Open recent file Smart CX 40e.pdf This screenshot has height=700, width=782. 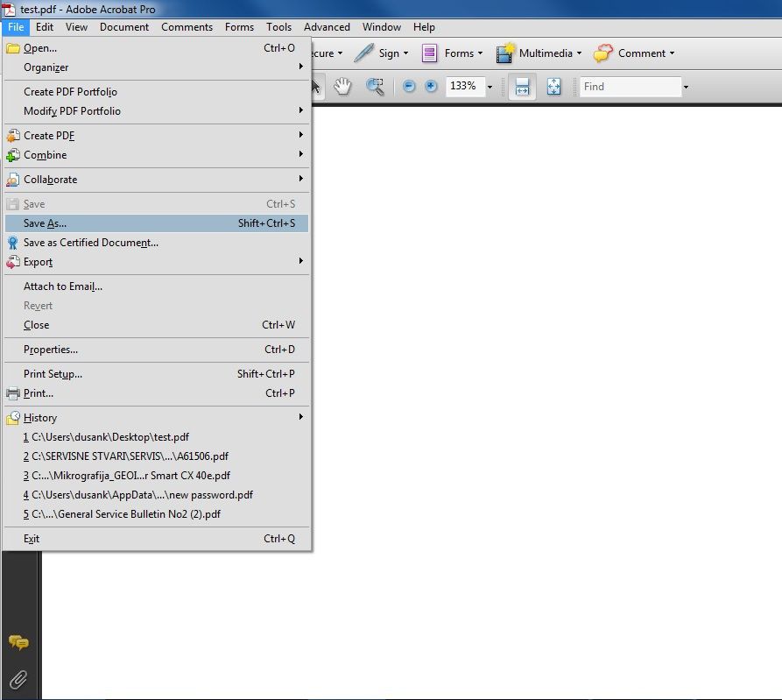pos(157,476)
